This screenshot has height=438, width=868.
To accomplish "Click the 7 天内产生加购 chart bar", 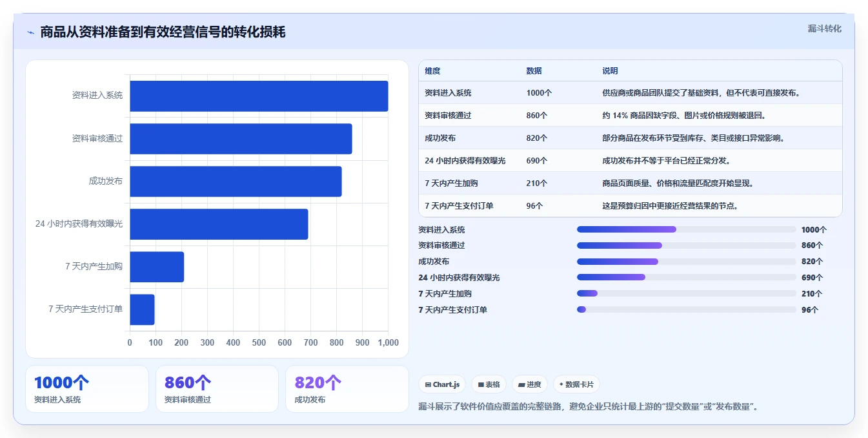I will [157, 266].
